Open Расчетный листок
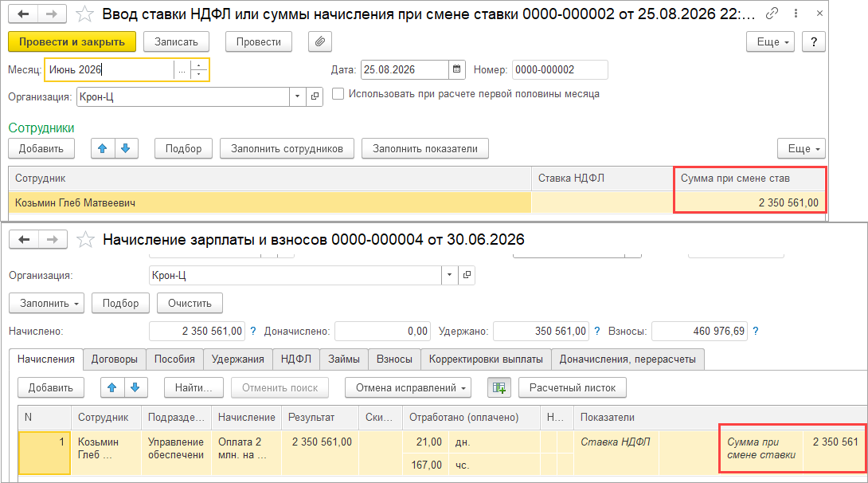 pos(573,387)
